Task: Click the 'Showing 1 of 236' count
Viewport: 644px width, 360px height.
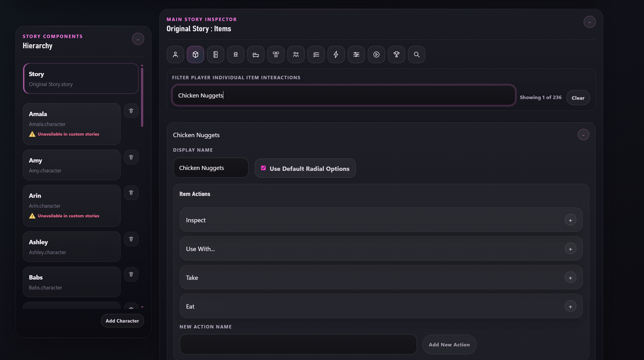Action: [540, 98]
